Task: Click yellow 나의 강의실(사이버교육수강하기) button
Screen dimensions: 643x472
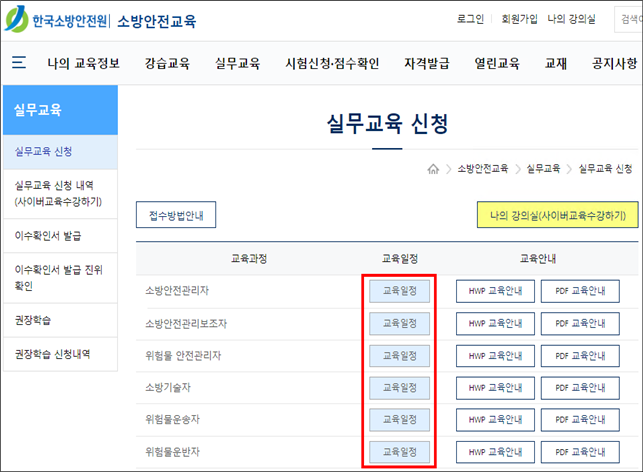Action: [558, 215]
